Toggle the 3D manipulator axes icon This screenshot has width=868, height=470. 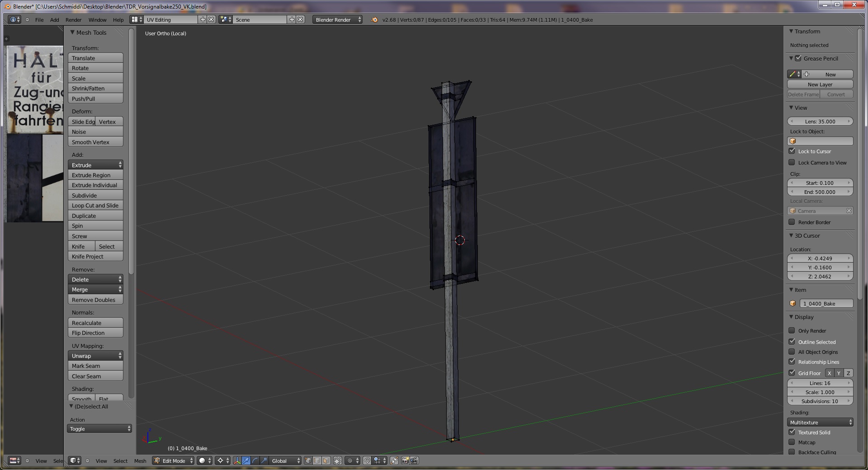click(x=237, y=461)
